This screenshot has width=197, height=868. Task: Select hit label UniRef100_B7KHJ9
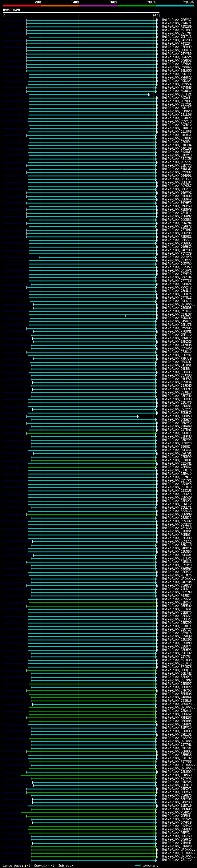click(177, 128)
